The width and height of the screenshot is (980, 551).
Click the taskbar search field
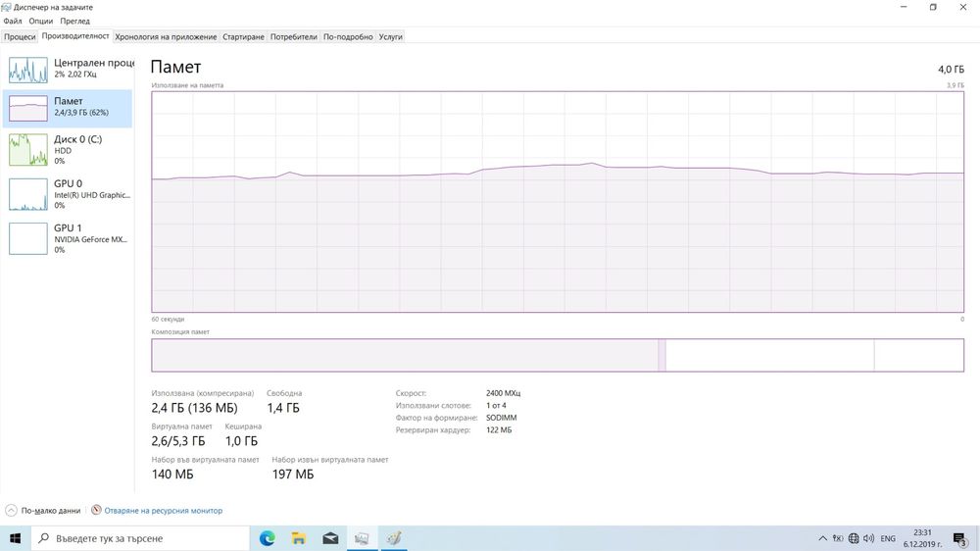click(x=140, y=538)
